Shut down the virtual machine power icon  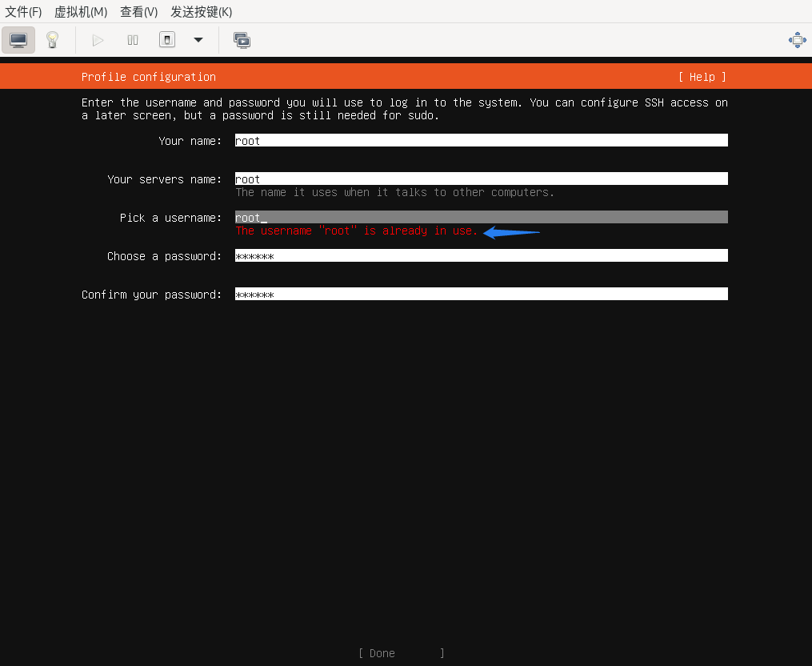click(x=166, y=40)
